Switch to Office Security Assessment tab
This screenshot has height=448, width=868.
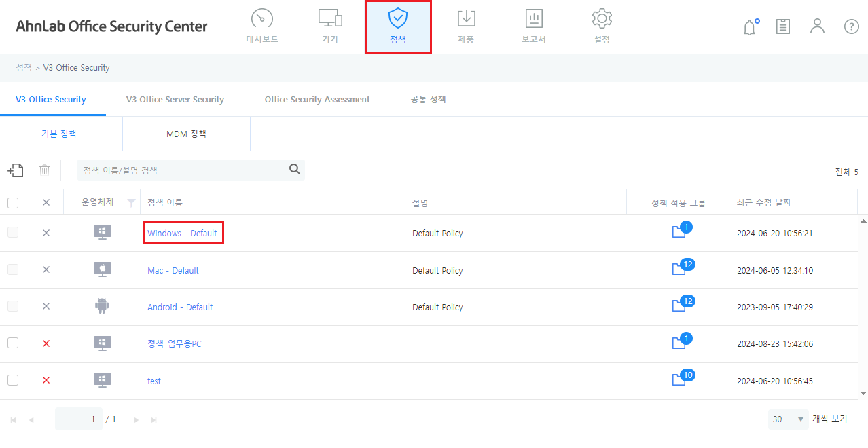click(x=317, y=99)
